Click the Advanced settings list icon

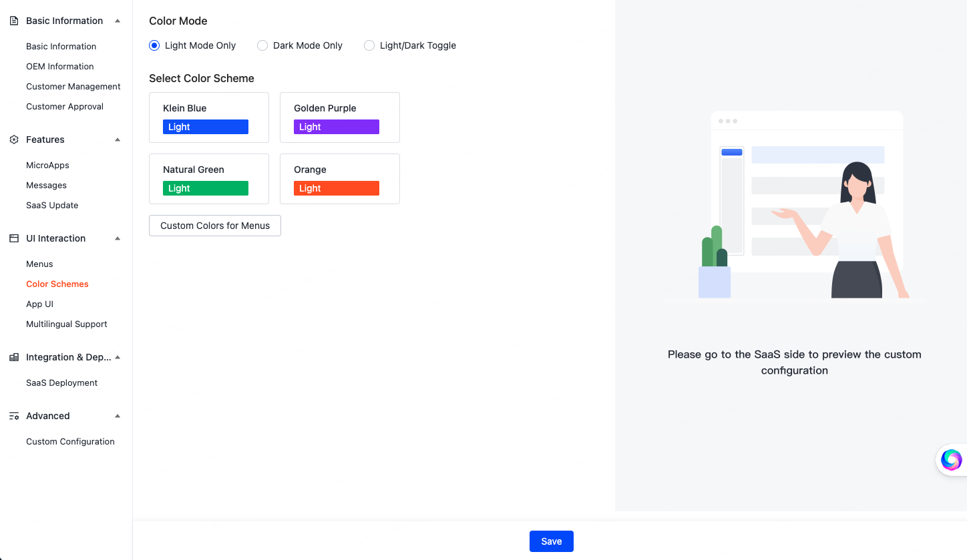coord(14,416)
